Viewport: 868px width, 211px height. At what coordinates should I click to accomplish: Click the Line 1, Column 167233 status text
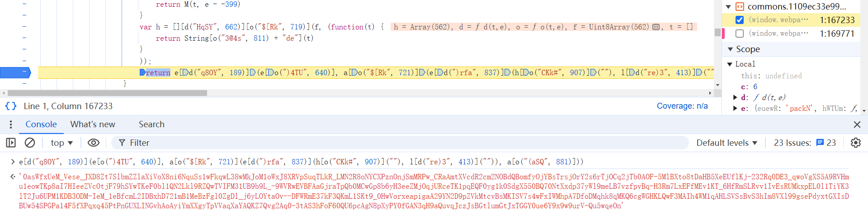68,106
